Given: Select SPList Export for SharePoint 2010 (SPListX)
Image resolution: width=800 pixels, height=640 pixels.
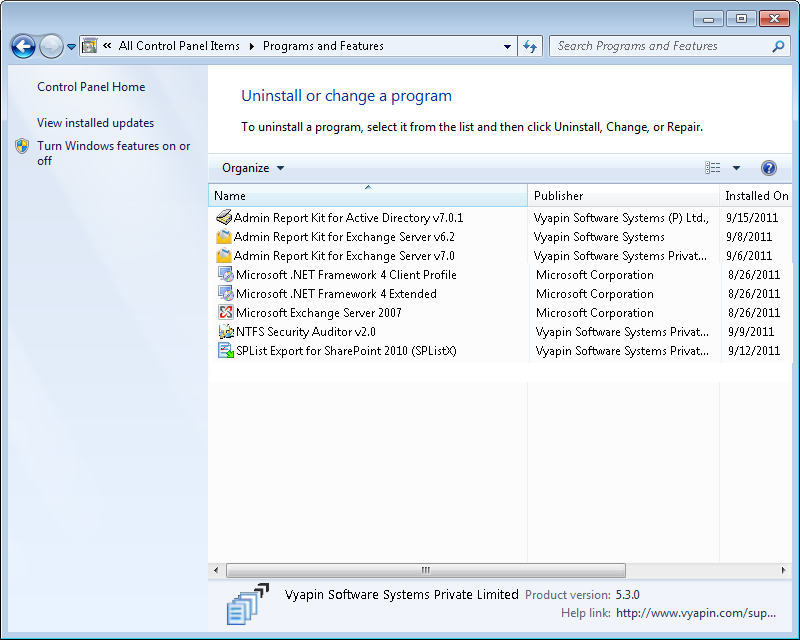Looking at the screenshot, I should (x=346, y=351).
